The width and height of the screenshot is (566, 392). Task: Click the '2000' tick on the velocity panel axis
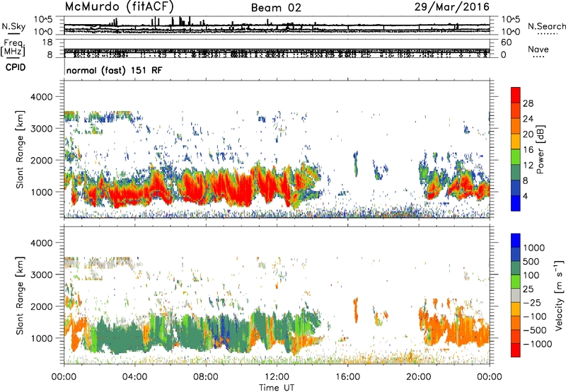pyautogui.click(x=42, y=306)
